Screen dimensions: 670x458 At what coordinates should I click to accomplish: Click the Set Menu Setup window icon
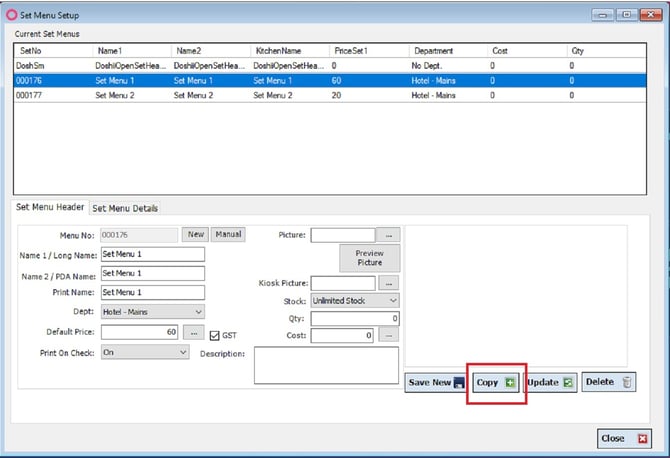tap(12, 15)
